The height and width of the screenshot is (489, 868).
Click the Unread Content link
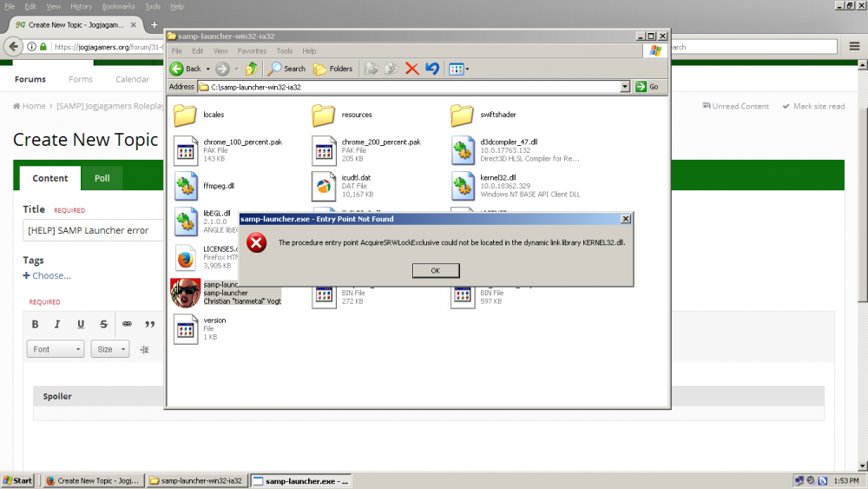click(x=736, y=106)
